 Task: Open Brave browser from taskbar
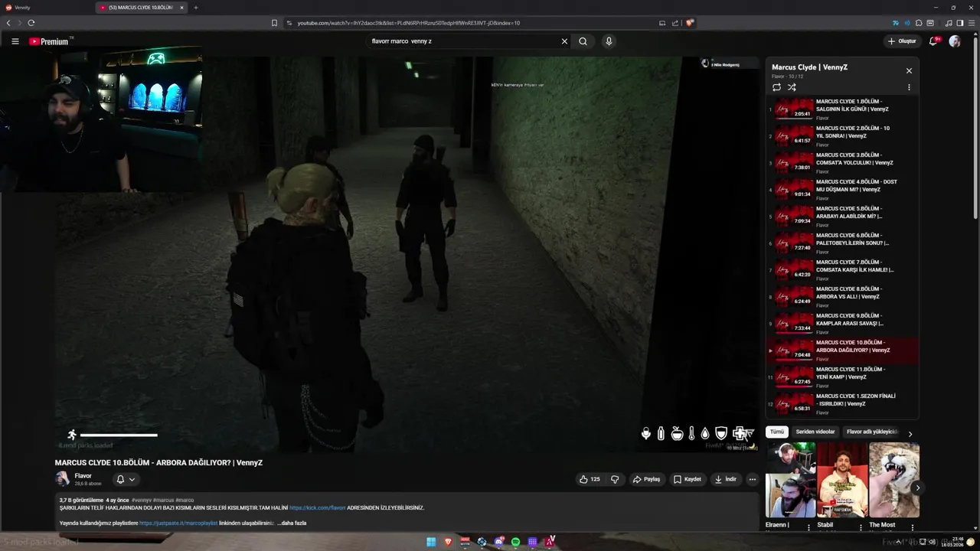449,542
